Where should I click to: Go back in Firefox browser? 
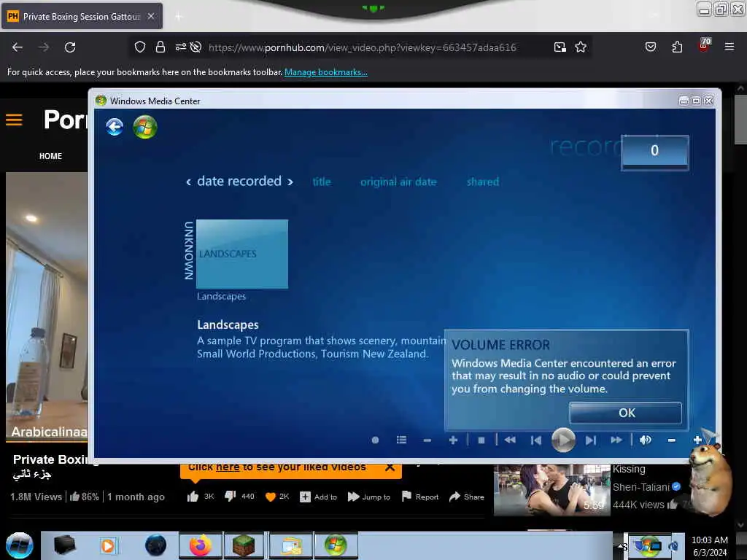(x=18, y=47)
